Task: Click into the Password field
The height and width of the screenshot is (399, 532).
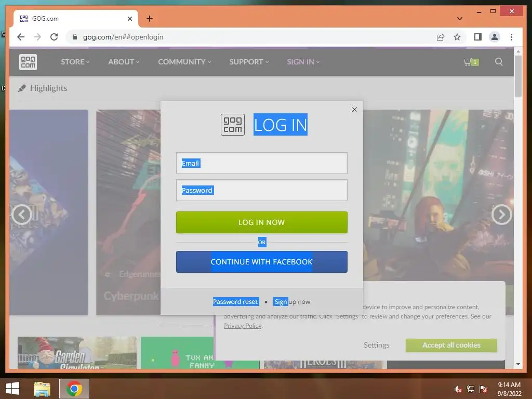Action: point(262,190)
